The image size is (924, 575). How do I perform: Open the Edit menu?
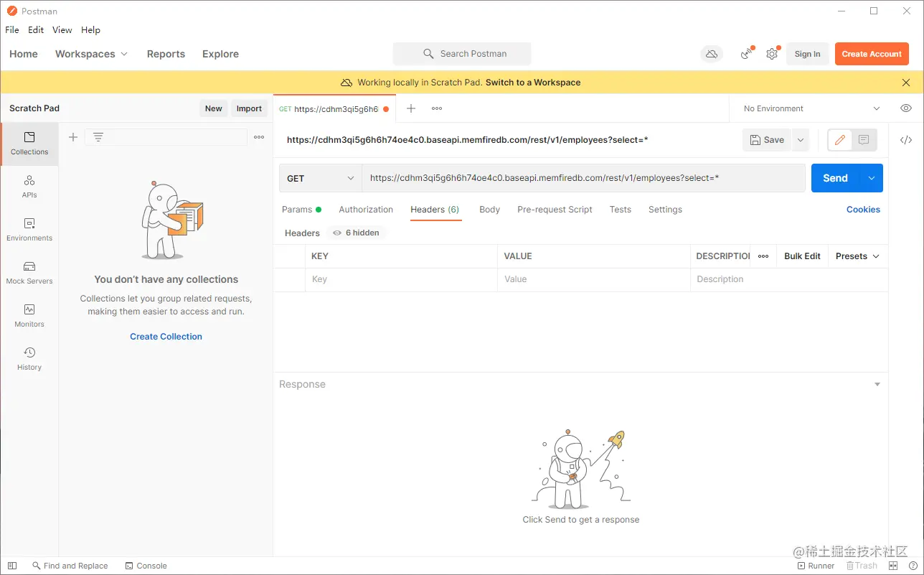coord(36,30)
